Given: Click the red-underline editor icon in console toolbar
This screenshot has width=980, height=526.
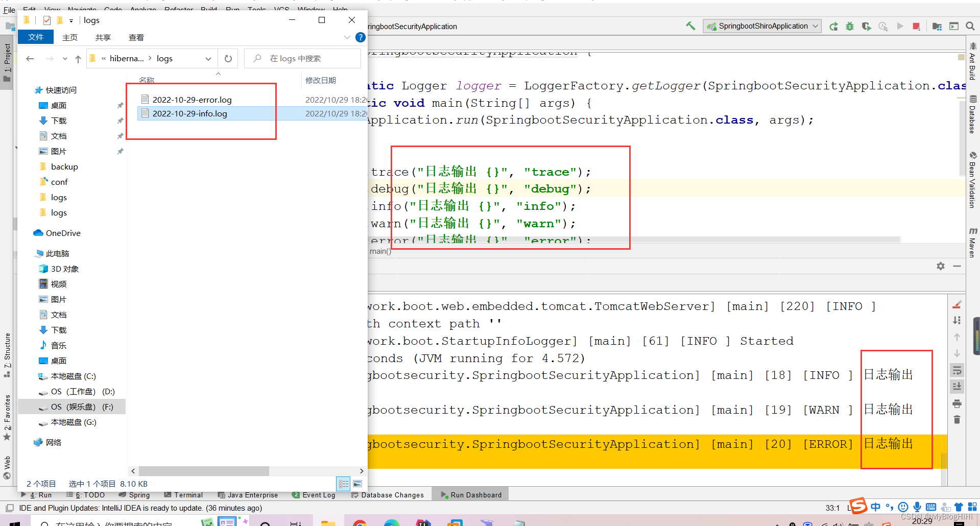Looking at the screenshot, I should [x=957, y=304].
